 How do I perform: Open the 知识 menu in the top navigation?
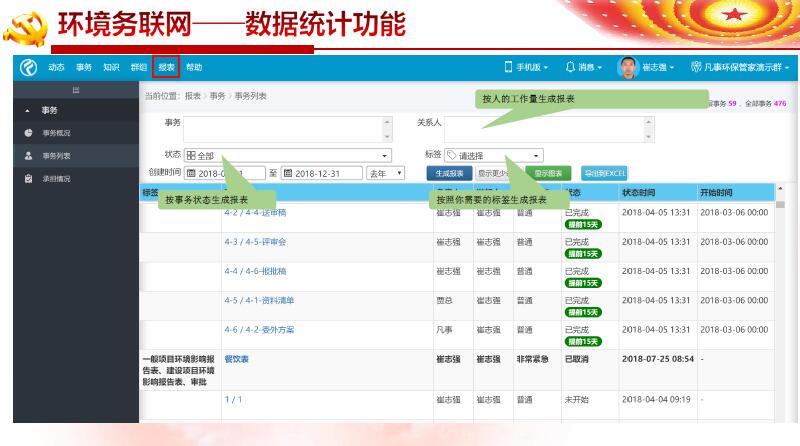(x=111, y=67)
